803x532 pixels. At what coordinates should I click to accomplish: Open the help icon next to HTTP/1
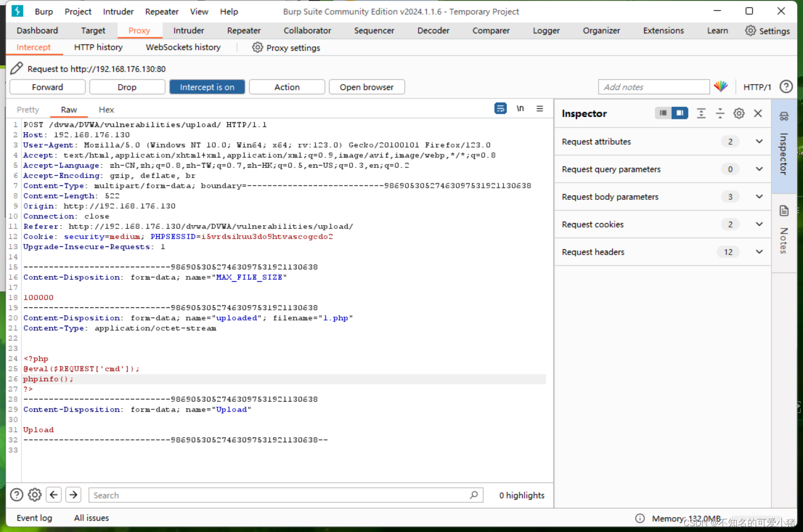click(786, 87)
